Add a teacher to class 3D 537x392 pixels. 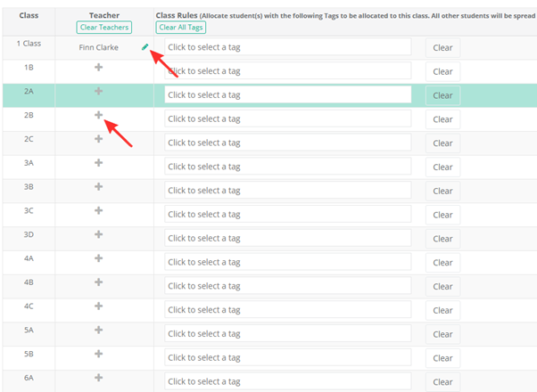click(x=99, y=234)
